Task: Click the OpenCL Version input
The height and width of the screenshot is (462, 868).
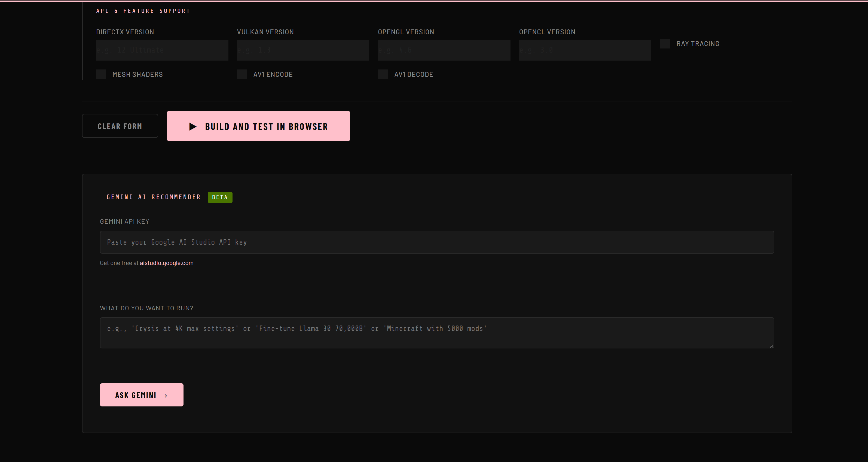Action: coord(585,50)
